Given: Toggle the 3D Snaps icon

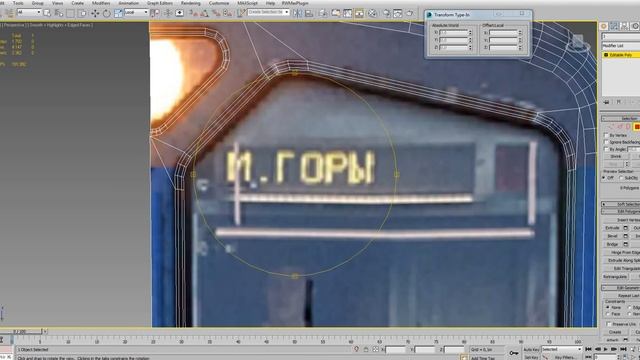Looking at the screenshot, I should 193,13.
